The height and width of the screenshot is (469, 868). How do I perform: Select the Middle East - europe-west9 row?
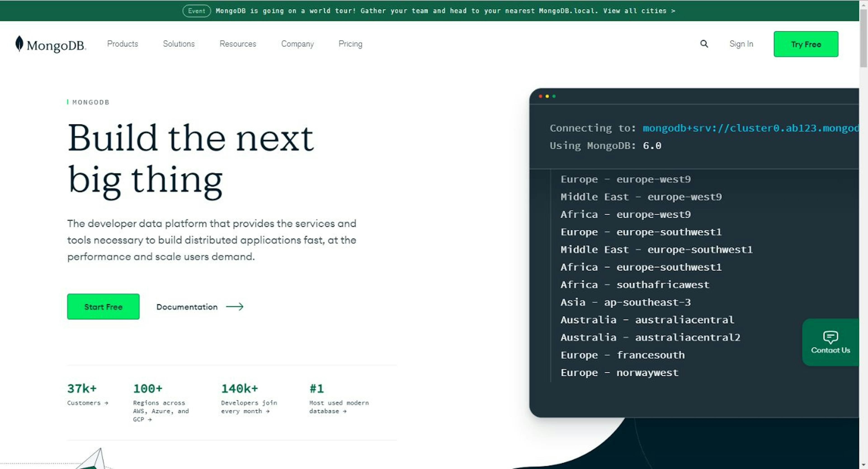point(641,197)
